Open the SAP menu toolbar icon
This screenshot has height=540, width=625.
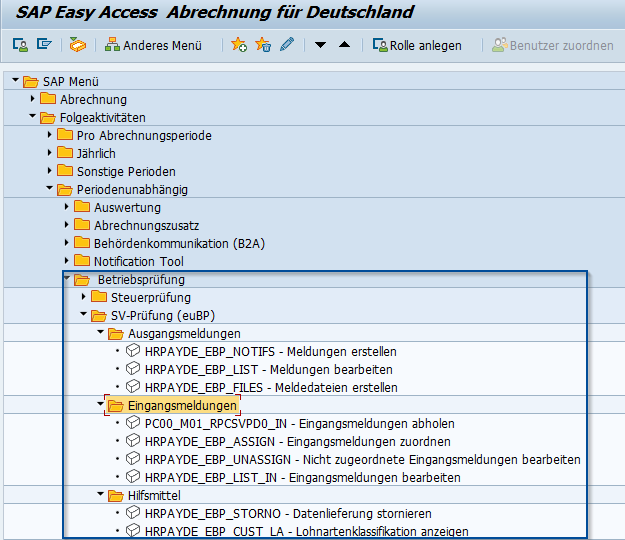click(44, 44)
